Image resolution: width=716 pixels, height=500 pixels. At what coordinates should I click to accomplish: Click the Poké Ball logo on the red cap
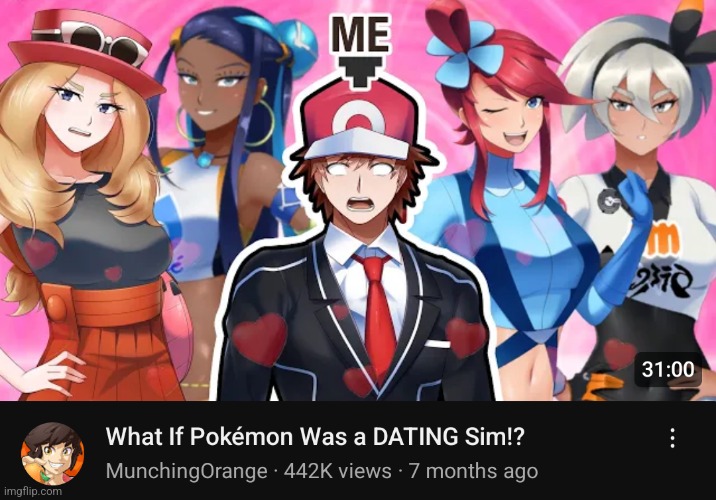pyautogui.click(x=358, y=122)
